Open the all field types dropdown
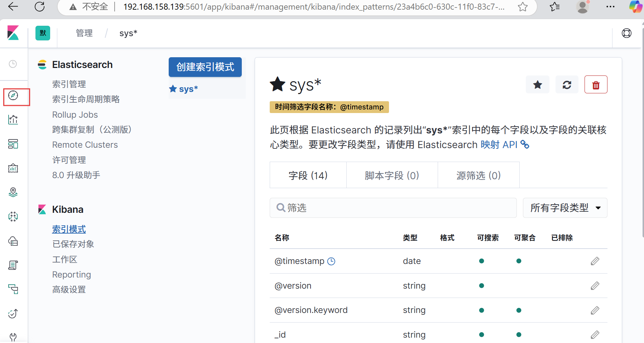 click(565, 208)
